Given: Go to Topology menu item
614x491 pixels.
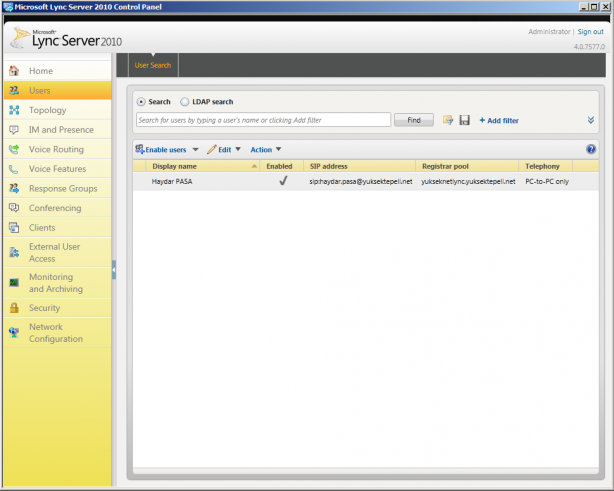Looking at the screenshot, I should pos(58,110).
